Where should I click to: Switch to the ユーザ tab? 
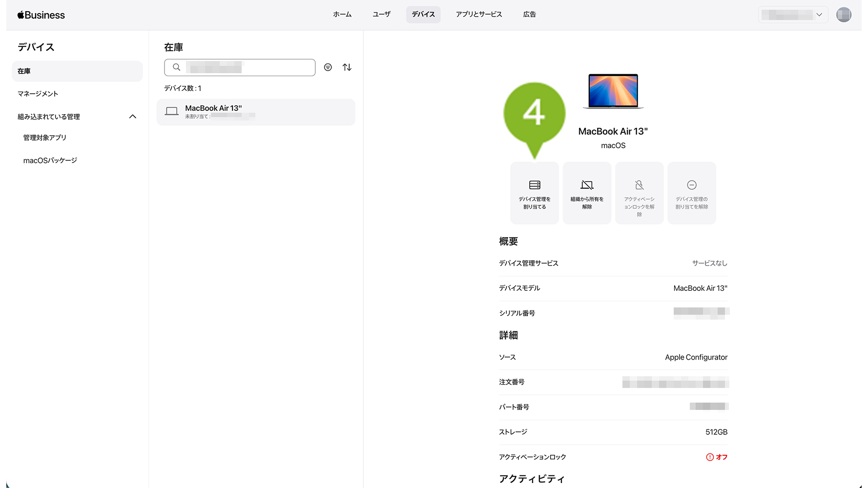381,15
